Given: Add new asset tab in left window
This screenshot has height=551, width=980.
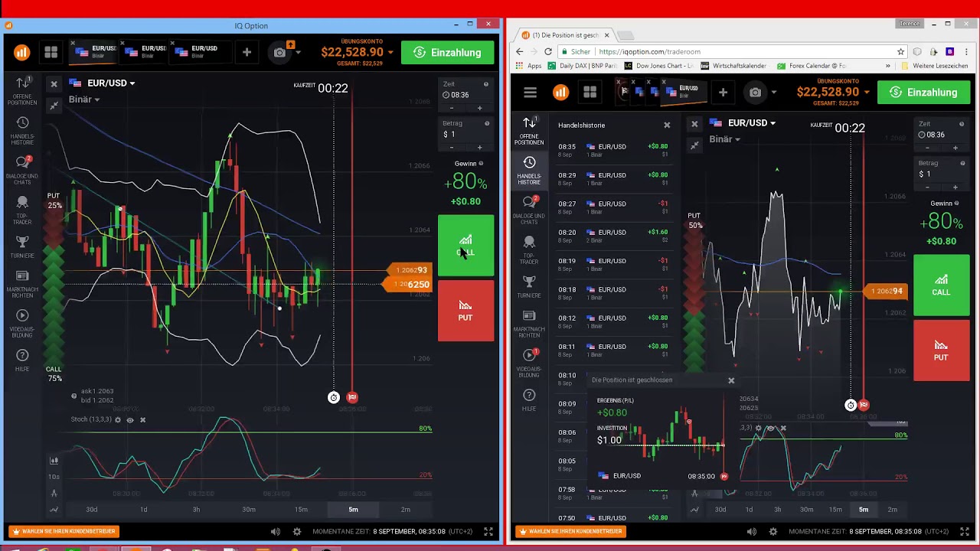Looking at the screenshot, I should (247, 52).
